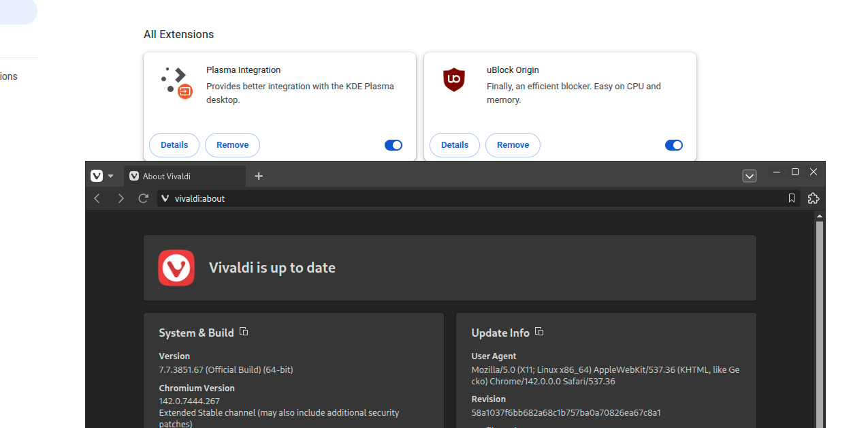The image size is (868, 428).
Task: Select the User Agent string text
Action: click(x=605, y=376)
